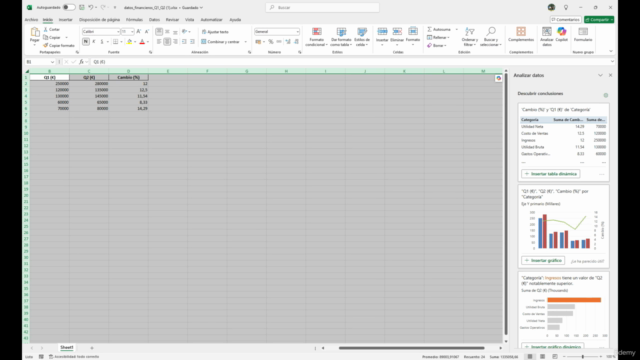640x360 pixels.
Task: Click the Deshacer arrow
Action: tap(91, 7)
